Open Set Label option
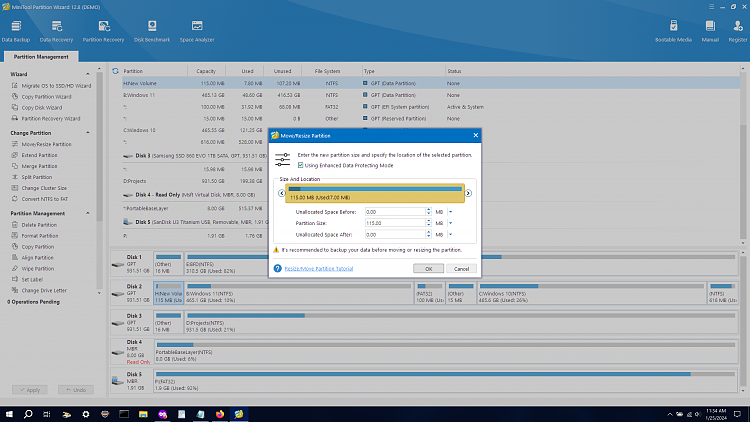 pyautogui.click(x=27, y=279)
